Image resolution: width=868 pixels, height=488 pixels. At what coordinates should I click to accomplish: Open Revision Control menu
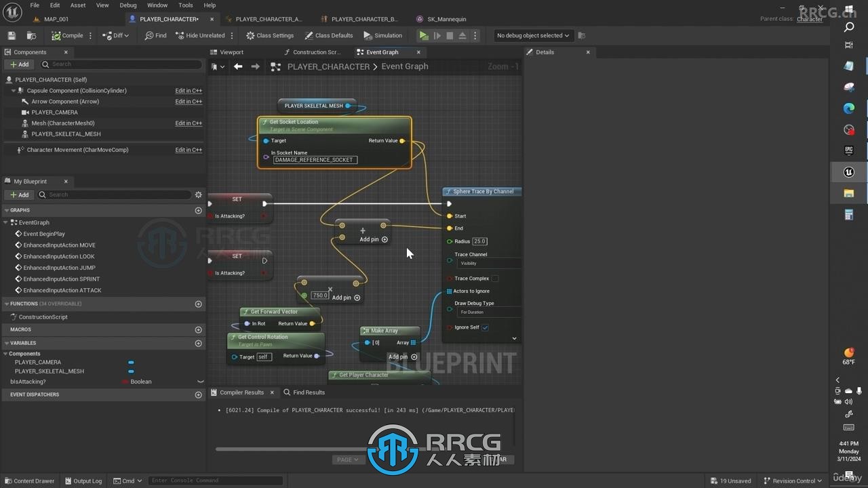point(793,481)
